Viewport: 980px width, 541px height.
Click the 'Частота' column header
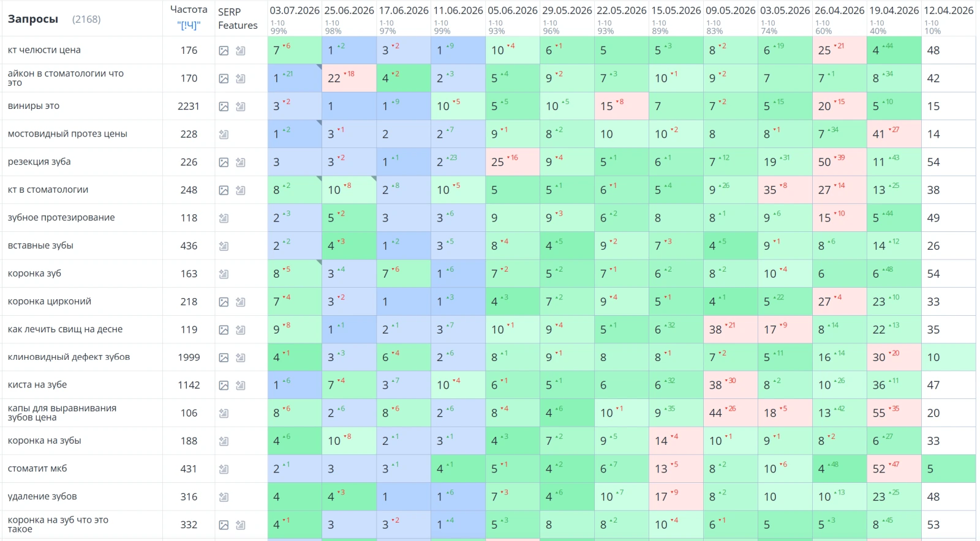[189, 9]
